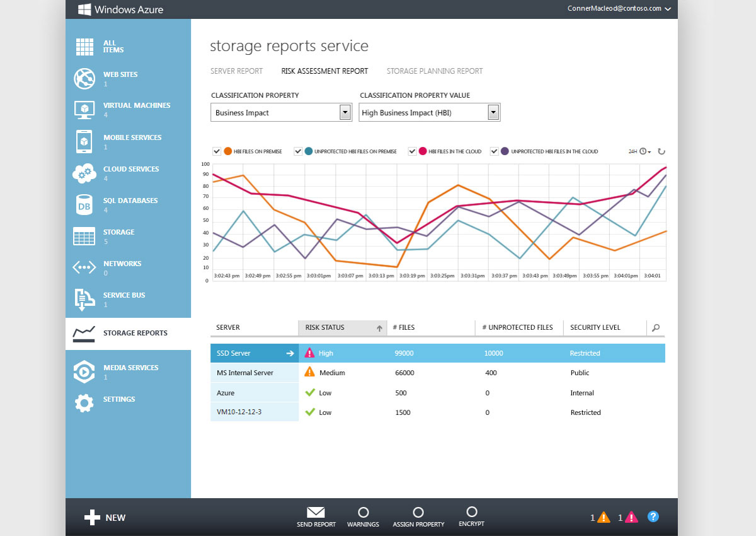Screen dimensions: 756x536
Task: Click the Azure row Low status checkmark
Action: click(x=309, y=392)
